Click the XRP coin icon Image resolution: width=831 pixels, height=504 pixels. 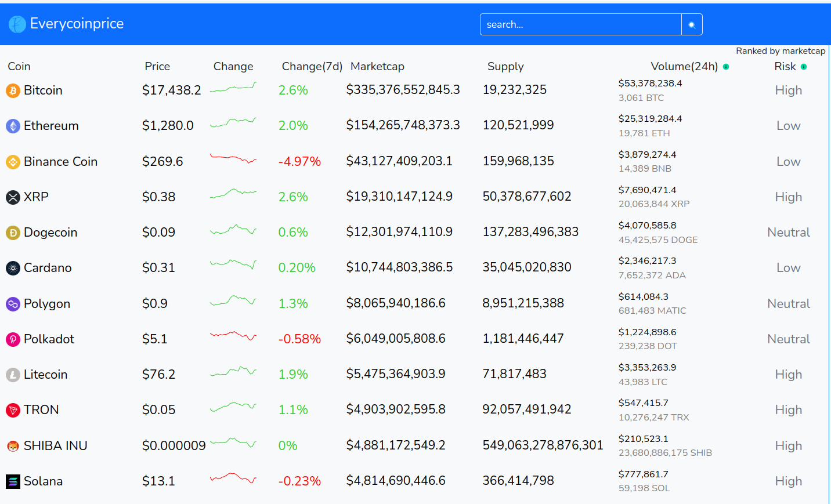(13, 197)
